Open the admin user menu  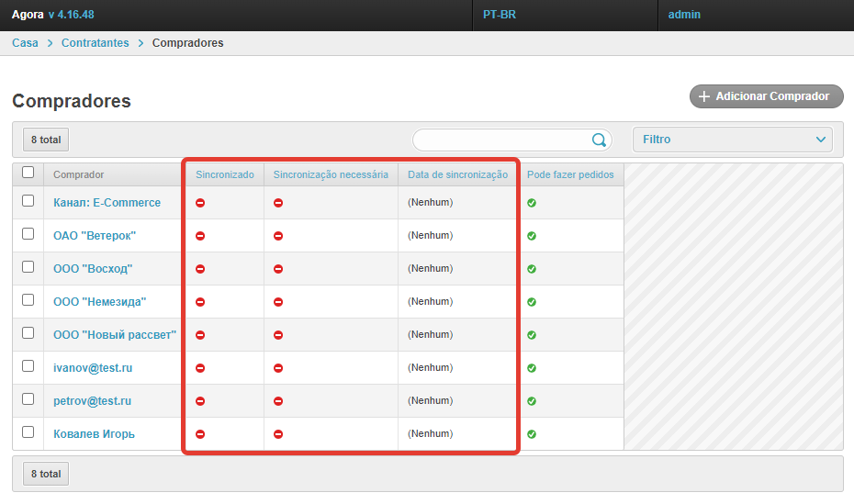684,15
